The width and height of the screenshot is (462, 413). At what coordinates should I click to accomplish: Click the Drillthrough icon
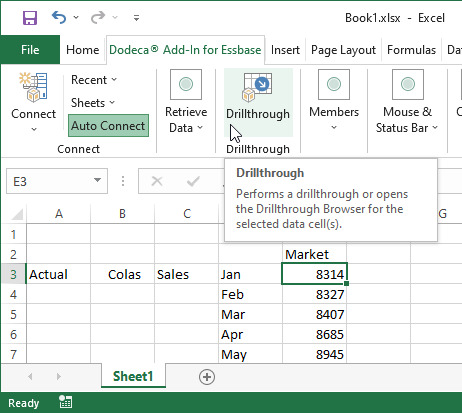pyautogui.click(x=257, y=87)
